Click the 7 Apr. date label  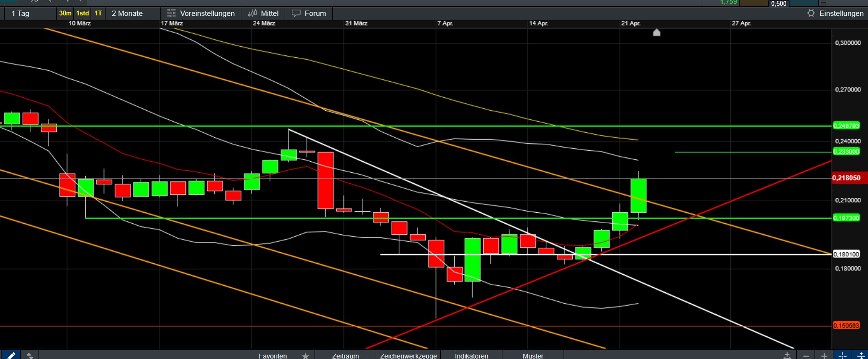point(445,23)
